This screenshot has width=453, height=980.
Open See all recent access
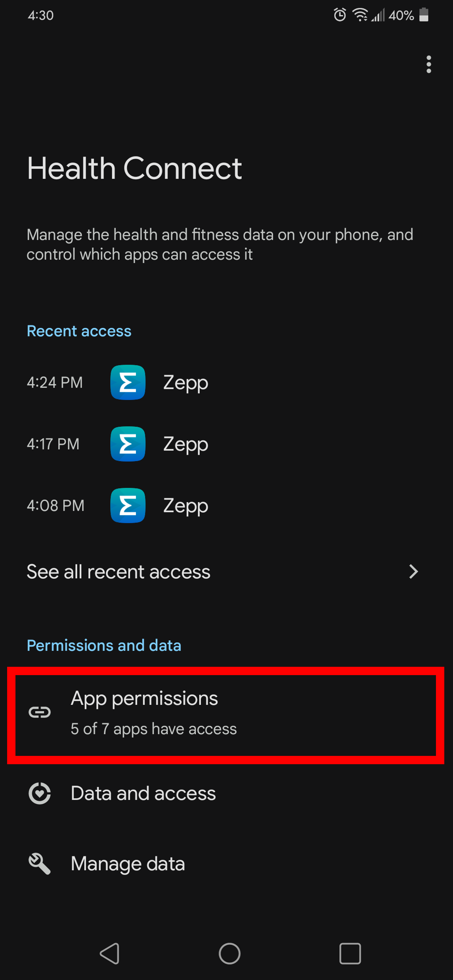coord(119,571)
